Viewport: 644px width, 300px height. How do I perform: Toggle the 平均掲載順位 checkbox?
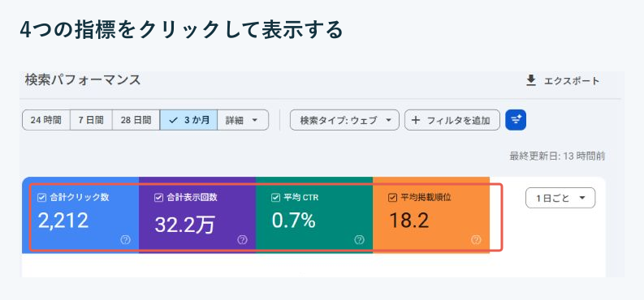pos(392,198)
